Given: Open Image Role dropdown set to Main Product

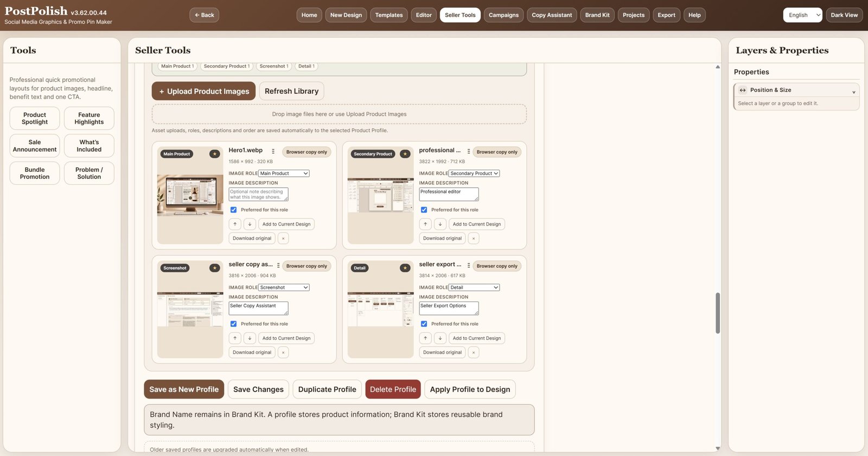Looking at the screenshot, I should click(284, 174).
